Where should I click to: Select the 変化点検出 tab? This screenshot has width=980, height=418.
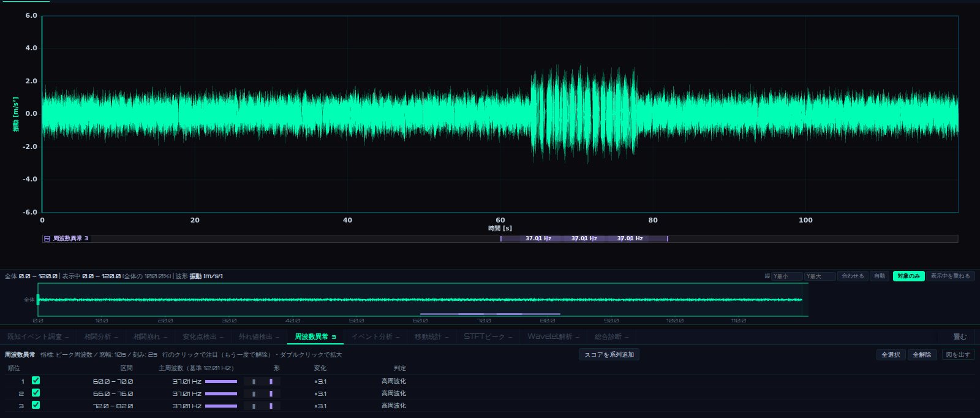pyautogui.click(x=203, y=336)
